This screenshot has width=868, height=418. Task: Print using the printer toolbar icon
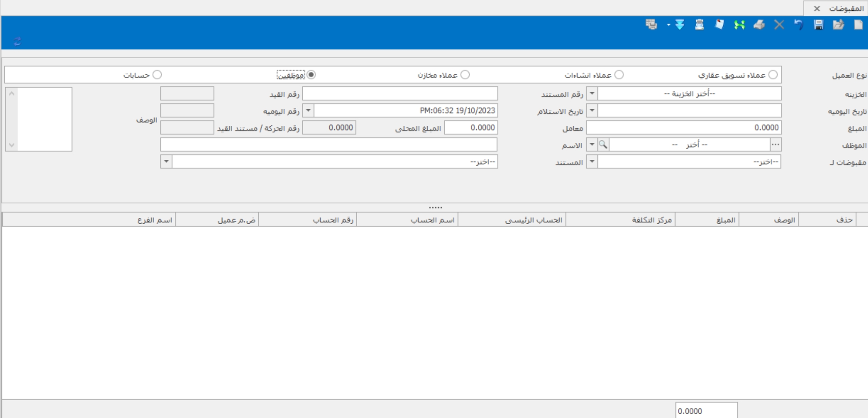point(759,25)
